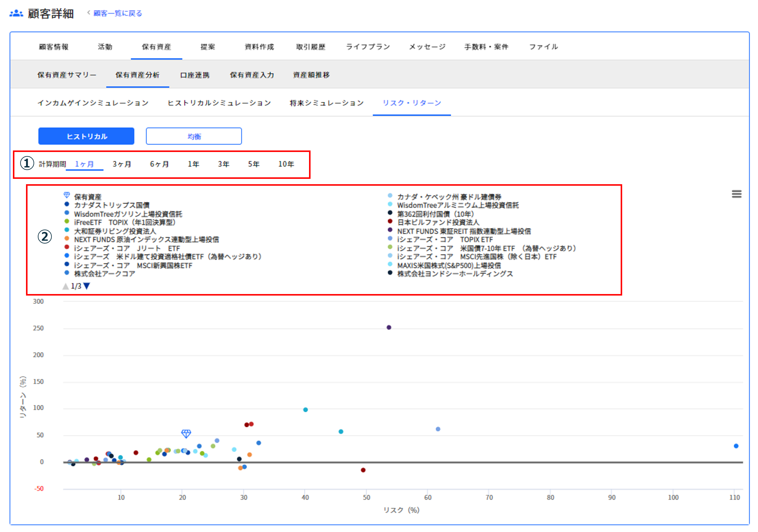Viewport: 758px width, 532px height.
Task: Click the back chevron before 顧客一覧に戻る
Action: pyautogui.click(x=89, y=12)
